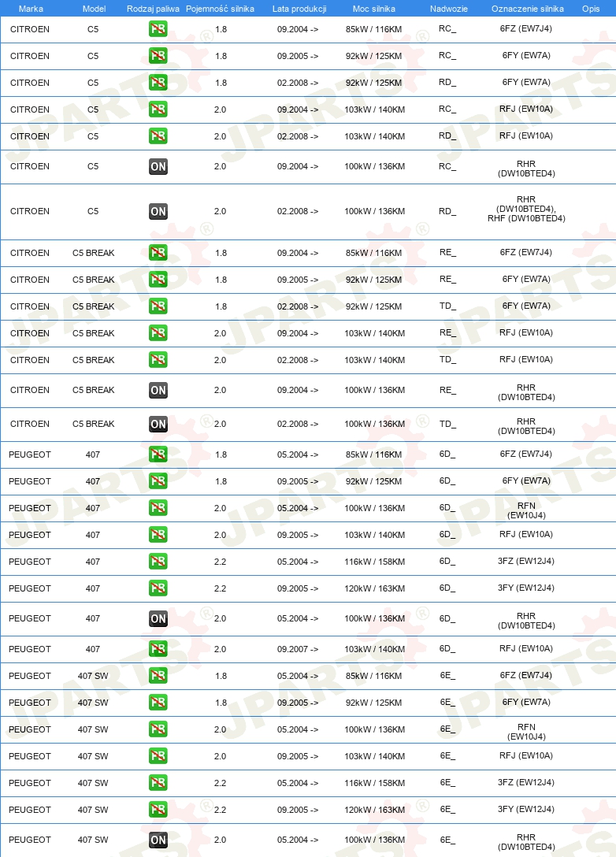Click the petrol icon in the Peugeot 407 09.2007 row
The image size is (616, 857).
click(158, 649)
